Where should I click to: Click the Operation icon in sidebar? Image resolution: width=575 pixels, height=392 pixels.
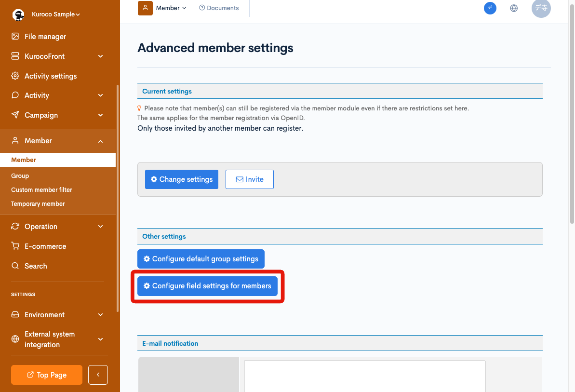click(x=14, y=226)
